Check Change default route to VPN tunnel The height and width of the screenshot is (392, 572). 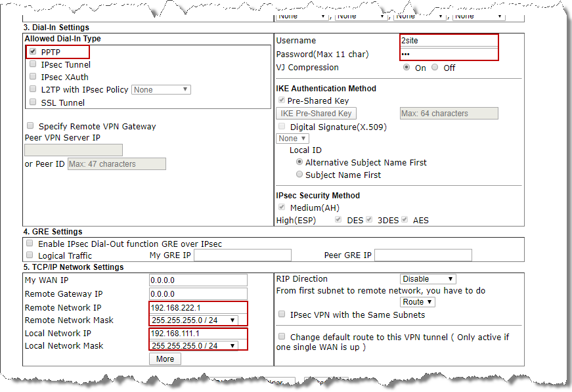click(x=282, y=337)
